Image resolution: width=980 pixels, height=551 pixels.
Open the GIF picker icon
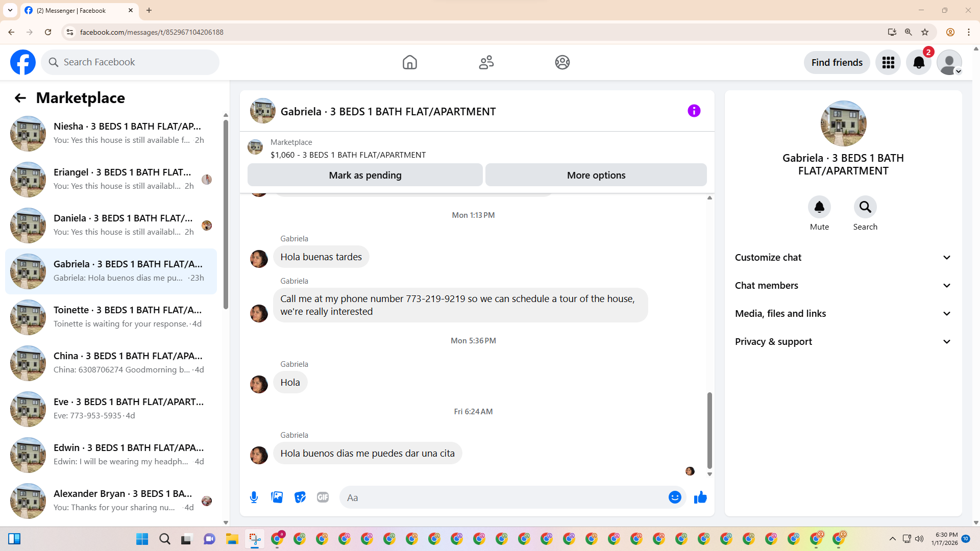point(323,497)
